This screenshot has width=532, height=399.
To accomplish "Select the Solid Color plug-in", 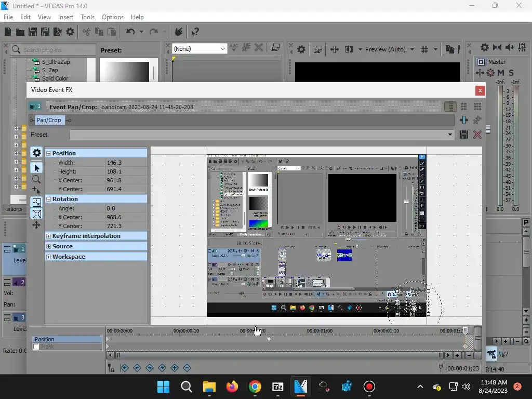I will pos(55,78).
